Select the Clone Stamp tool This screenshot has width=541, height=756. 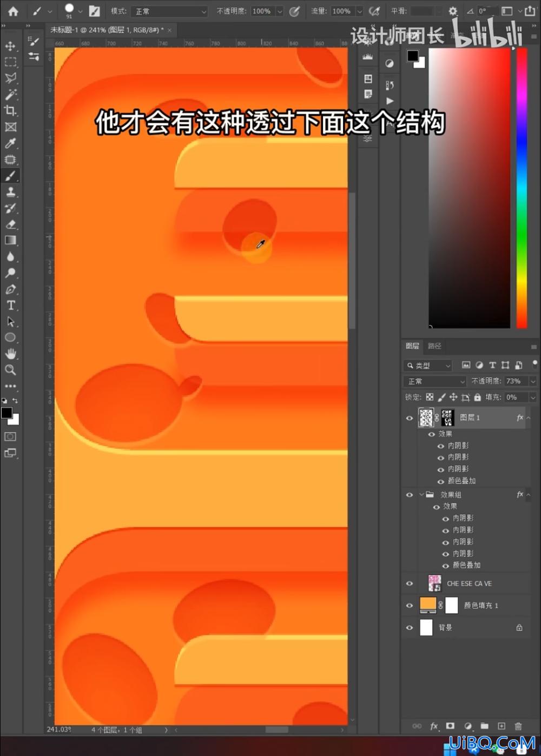[10, 192]
